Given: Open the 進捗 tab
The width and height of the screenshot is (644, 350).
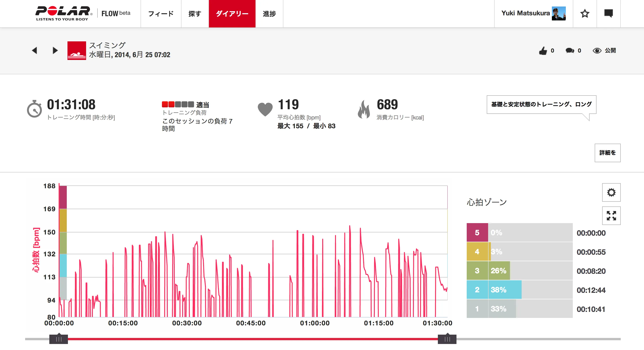Looking at the screenshot, I should [269, 14].
